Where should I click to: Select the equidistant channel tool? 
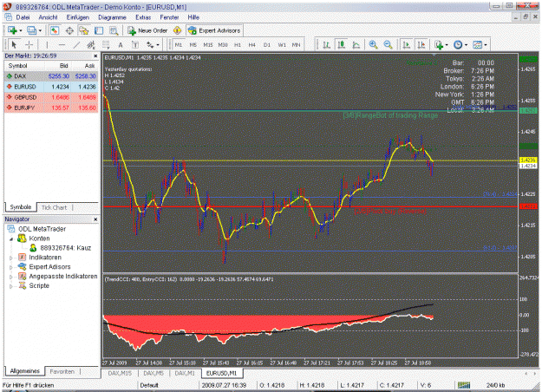click(x=91, y=44)
